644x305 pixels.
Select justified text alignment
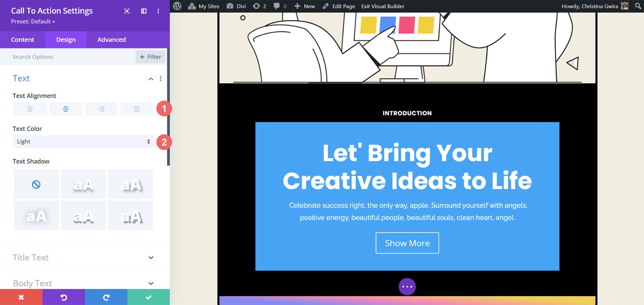click(137, 109)
